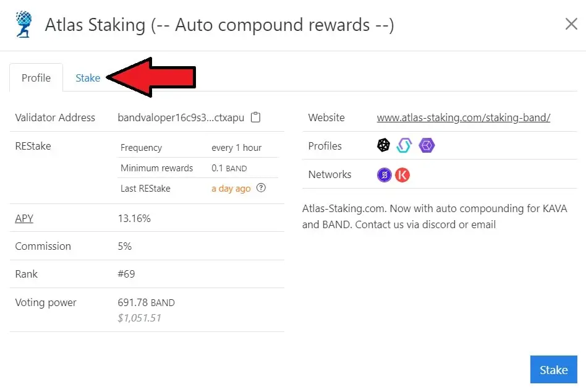This screenshot has height=392, width=586.
Task: Copy the validator address with clipboard icon
Action: tap(256, 117)
